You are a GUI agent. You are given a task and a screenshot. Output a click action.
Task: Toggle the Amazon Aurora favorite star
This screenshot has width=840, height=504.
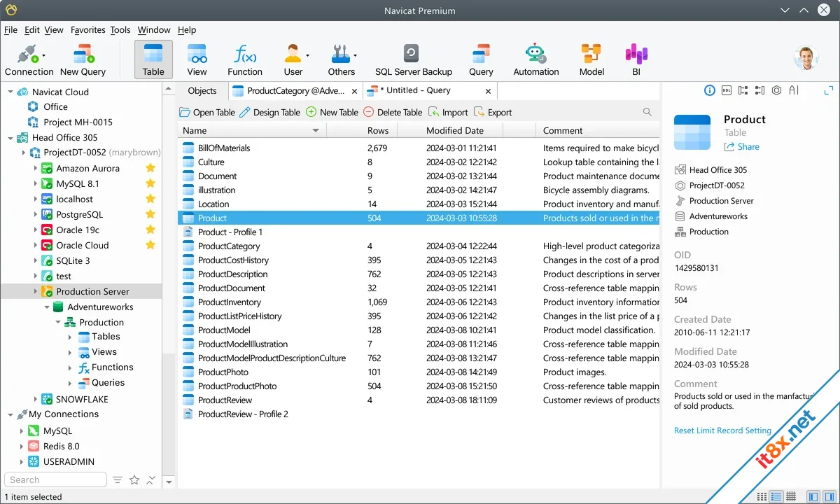pos(150,168)
